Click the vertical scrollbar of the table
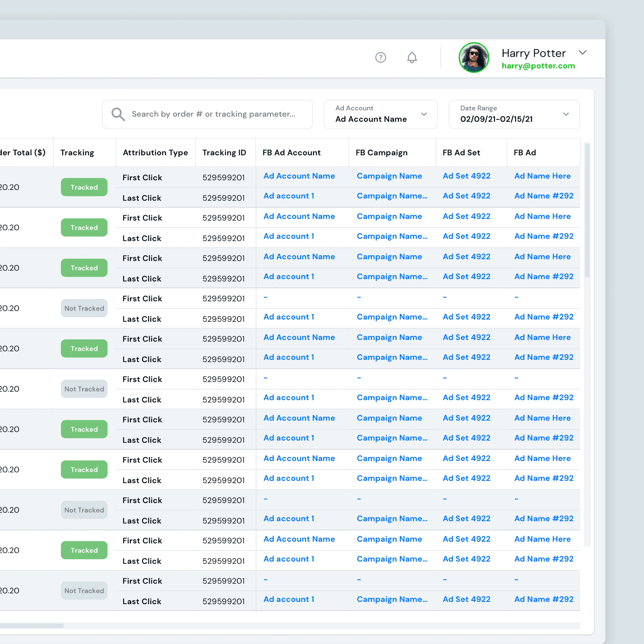 click(x=587, y=210)
